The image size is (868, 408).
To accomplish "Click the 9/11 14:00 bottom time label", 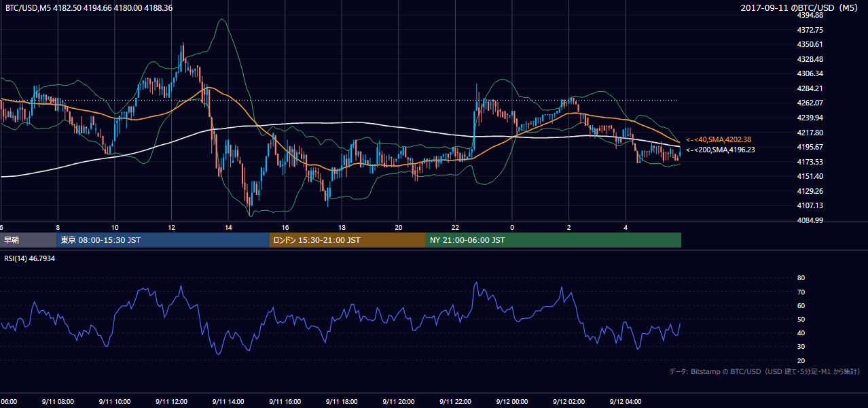I will pyautogui.click(x=228, y=401).
